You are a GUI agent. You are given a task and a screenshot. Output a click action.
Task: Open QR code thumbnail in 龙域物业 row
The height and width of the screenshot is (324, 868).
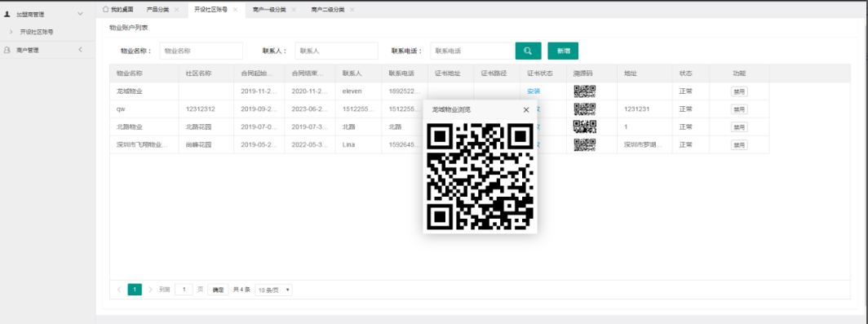(x=585, y=91)
